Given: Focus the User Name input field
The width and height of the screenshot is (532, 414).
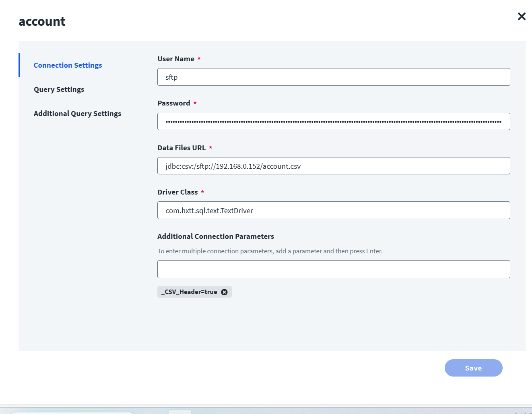Looking at the screenshot, I should point(334,77).
